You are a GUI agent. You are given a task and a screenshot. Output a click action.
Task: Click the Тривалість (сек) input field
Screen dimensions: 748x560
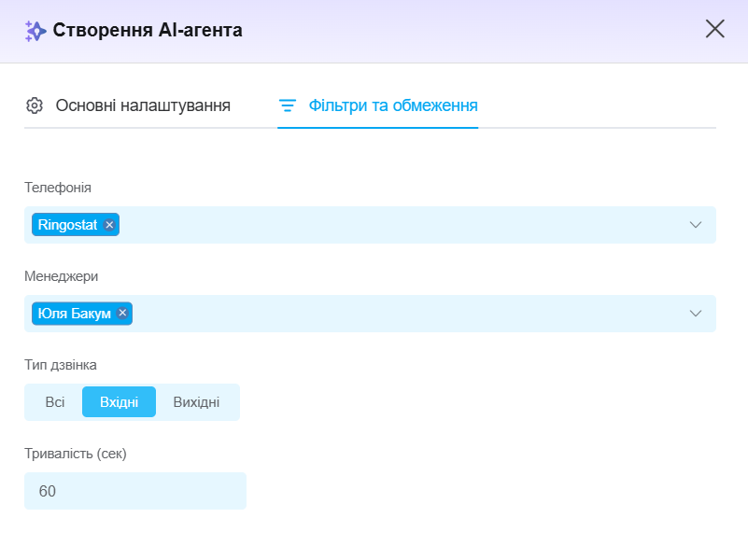(135, 491)
